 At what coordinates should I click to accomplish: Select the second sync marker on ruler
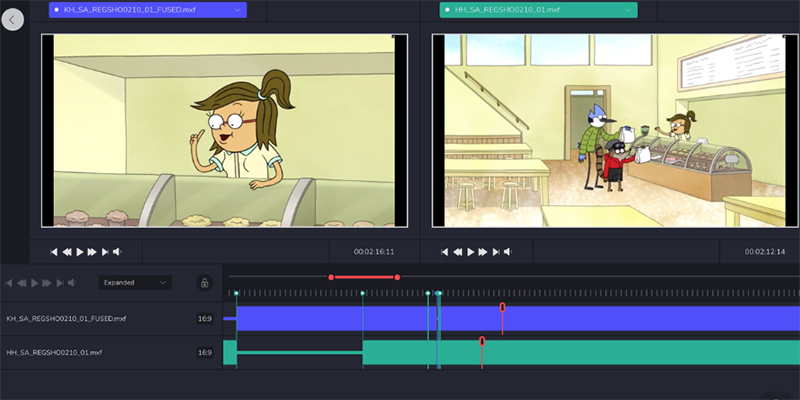[x=362, y=293]
